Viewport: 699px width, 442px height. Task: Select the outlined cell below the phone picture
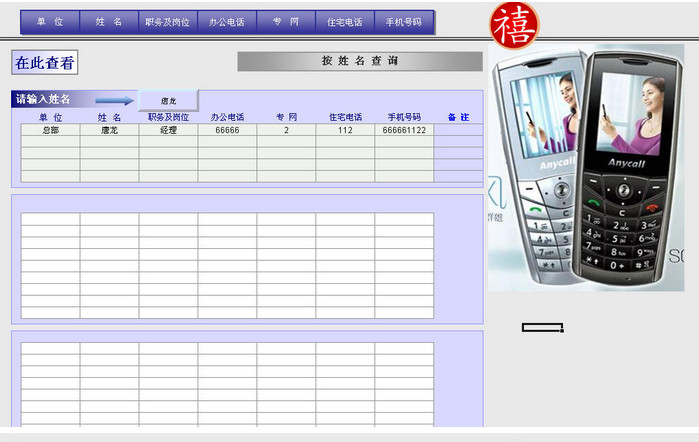coord(543,327)
